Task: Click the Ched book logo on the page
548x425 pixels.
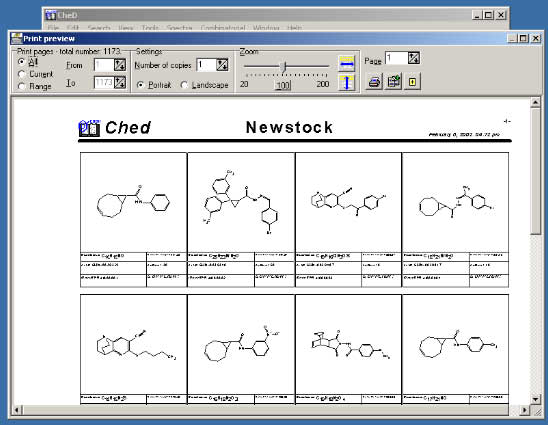Action: click(89, 128)
